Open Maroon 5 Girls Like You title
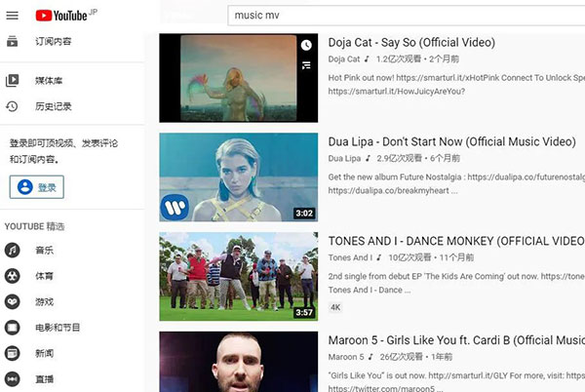 coord(455,341)
